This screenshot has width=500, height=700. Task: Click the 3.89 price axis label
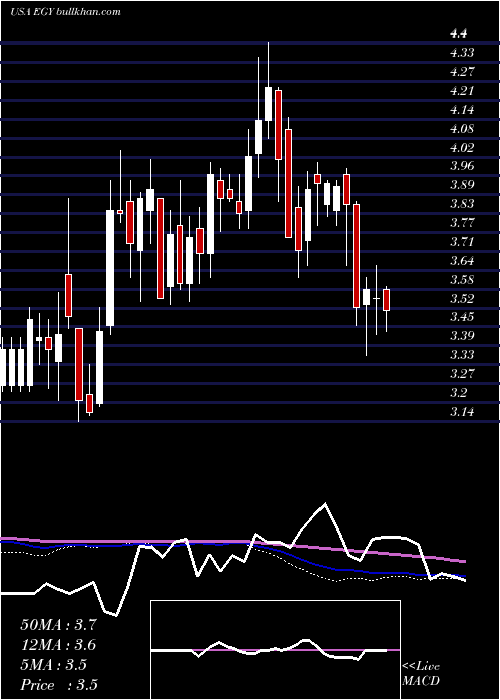pos(462,185)
